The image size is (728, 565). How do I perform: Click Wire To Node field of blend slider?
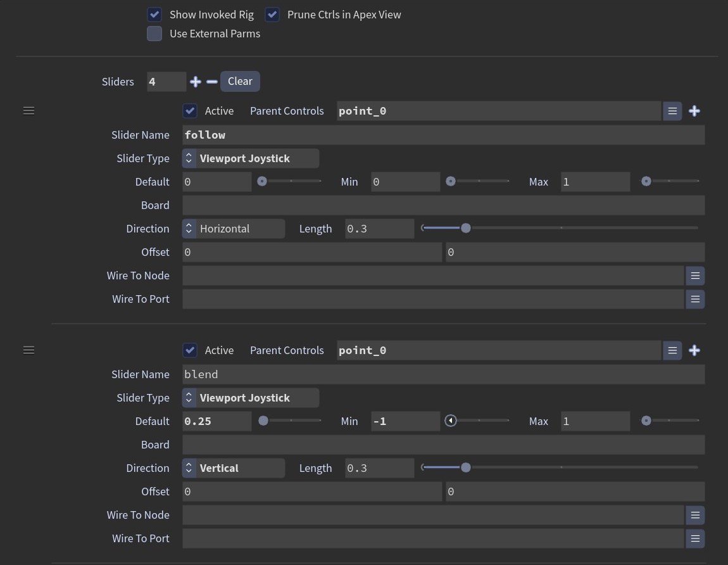[433, 515]
